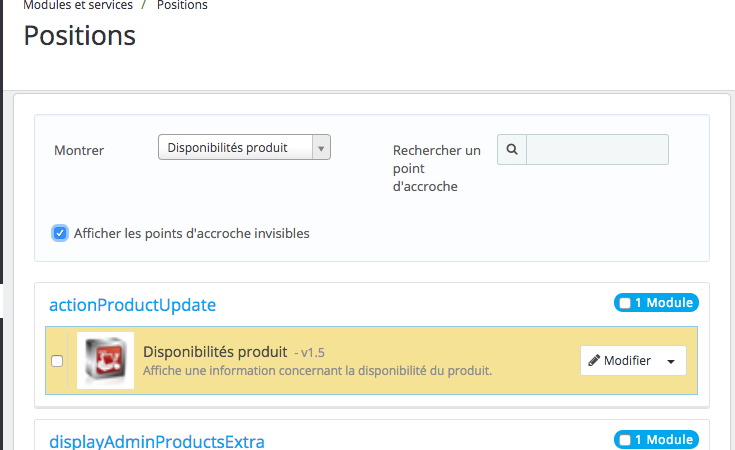
Task: Open the displayAdminProductsExtra hook link
Action: tap(157, 441)
